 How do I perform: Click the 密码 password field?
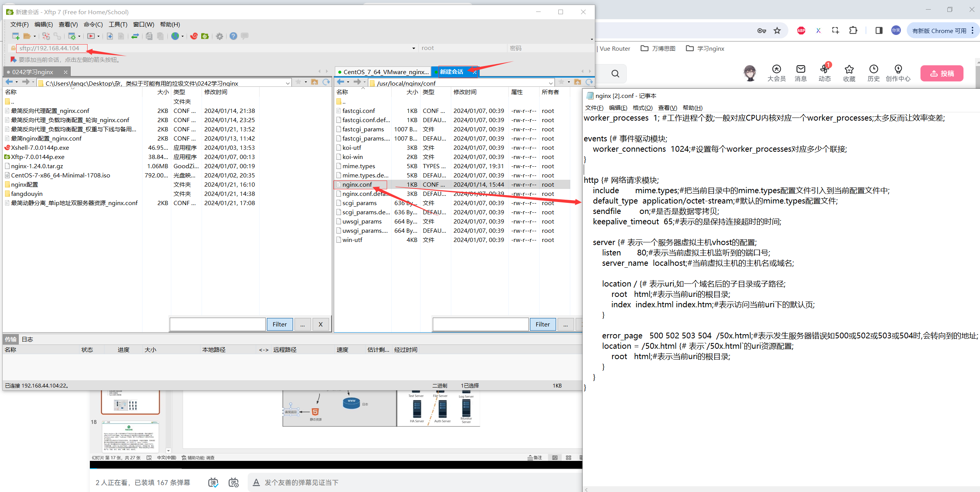click(550, 48)
